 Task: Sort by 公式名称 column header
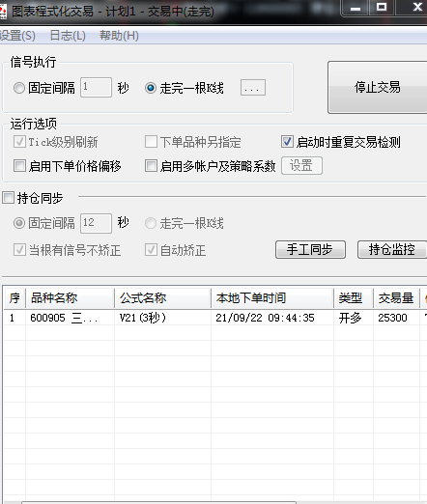(162, 298)
